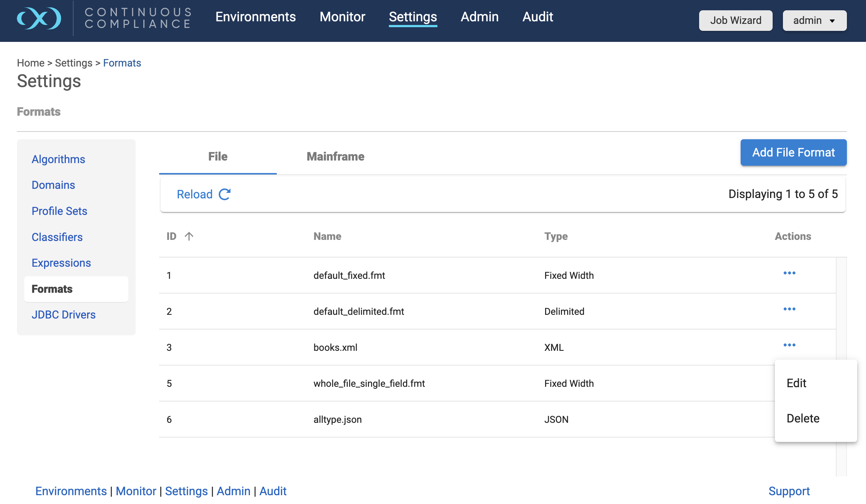Screen dimensions: 866x504
Task: Click the Continuous Compliance logo icon
Action: [39, 18]
